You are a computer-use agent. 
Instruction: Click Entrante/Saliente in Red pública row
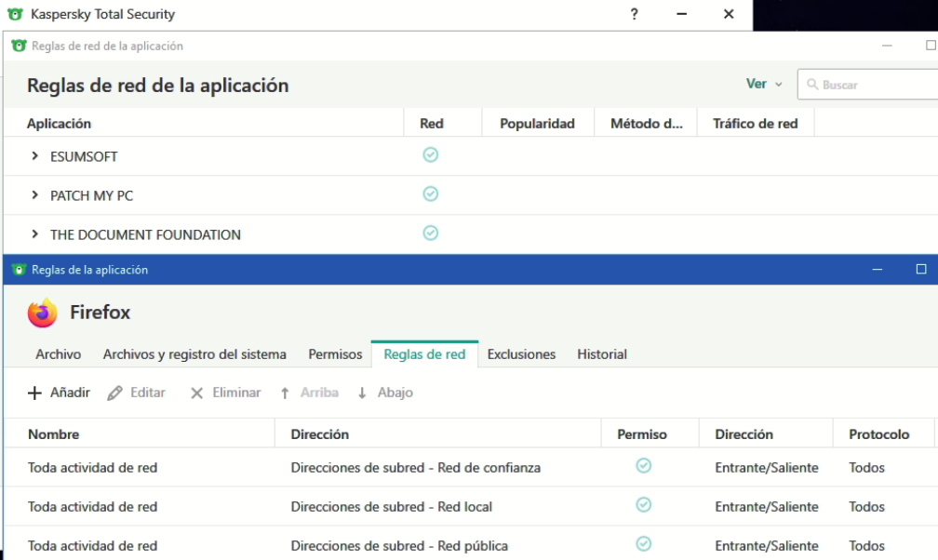coord(767,545)
